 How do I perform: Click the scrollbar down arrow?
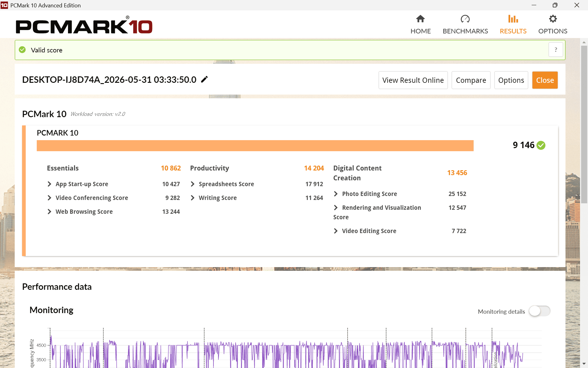pos(584,364)
